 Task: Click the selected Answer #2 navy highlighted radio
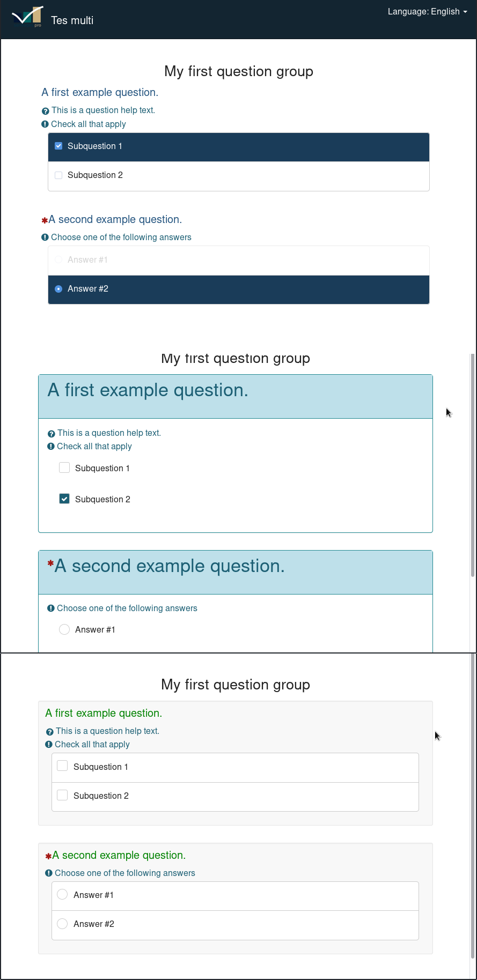[x=58, y=289]
